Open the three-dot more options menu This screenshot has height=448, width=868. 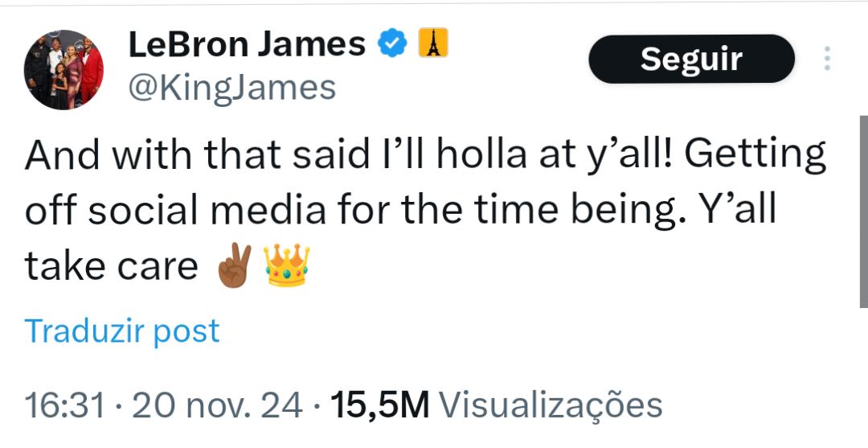[x=829, y=59]
